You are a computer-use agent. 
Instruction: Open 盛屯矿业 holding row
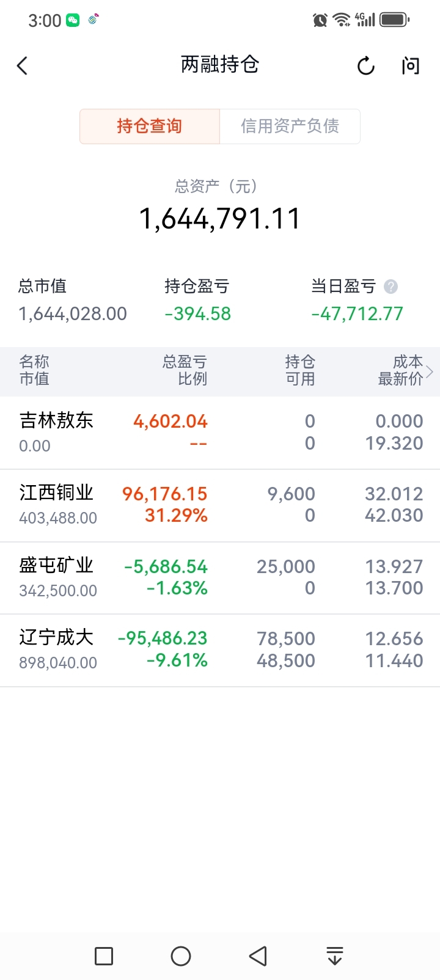tap(220, 578)
